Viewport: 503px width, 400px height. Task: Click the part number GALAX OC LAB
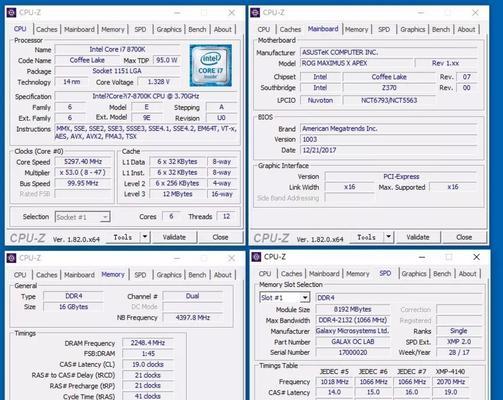[x=353, y=342]
